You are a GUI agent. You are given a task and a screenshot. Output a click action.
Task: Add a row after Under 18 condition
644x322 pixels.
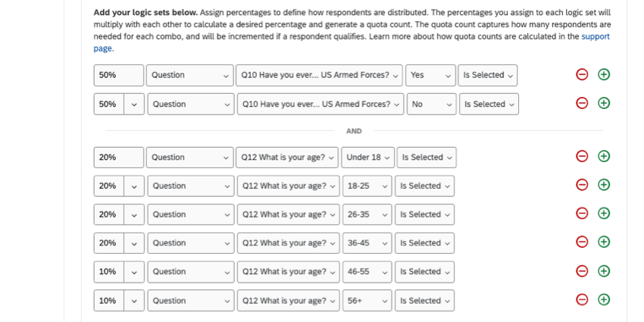point(604,156)
